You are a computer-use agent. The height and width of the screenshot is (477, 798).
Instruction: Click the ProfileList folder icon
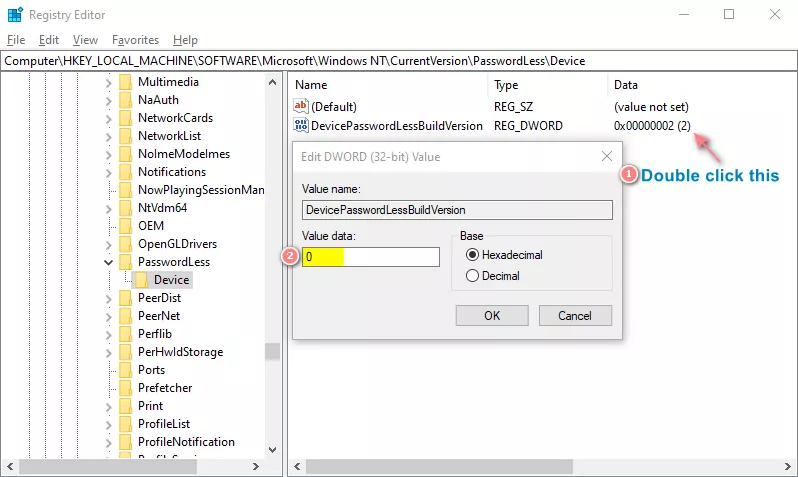[x=125, y=424]
